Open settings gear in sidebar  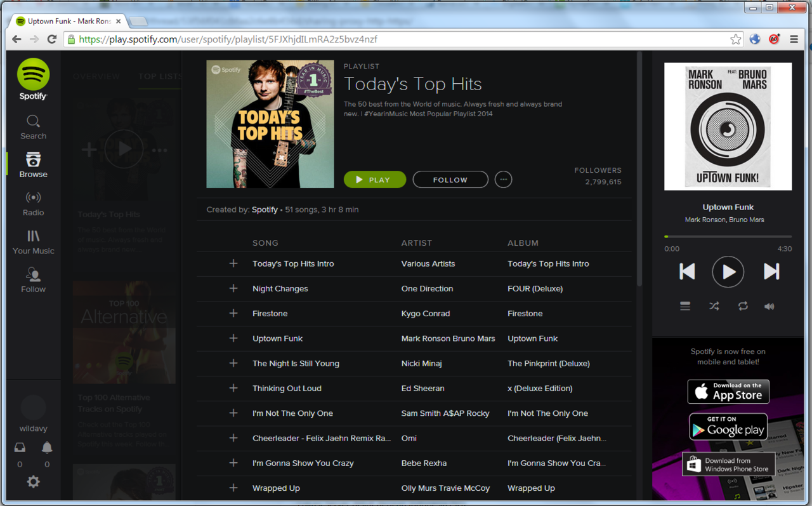33,482
